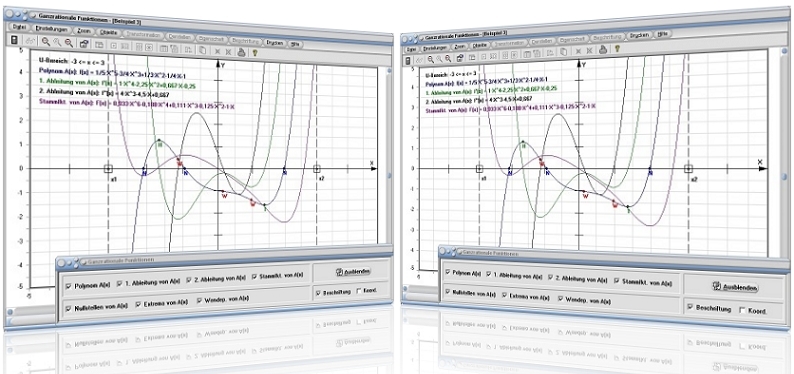The height and width of the screenshot is (374, 794).
Task: Click Ausblenden button in left panel
Action: pos(353,271)
